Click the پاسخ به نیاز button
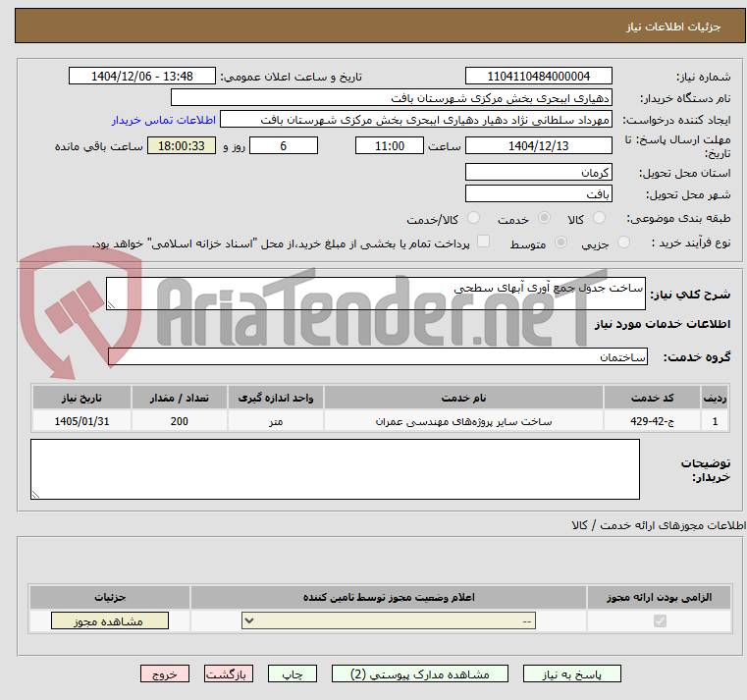Image resolution: width=747 pixels, height=700 pixels. pos(571,674)
